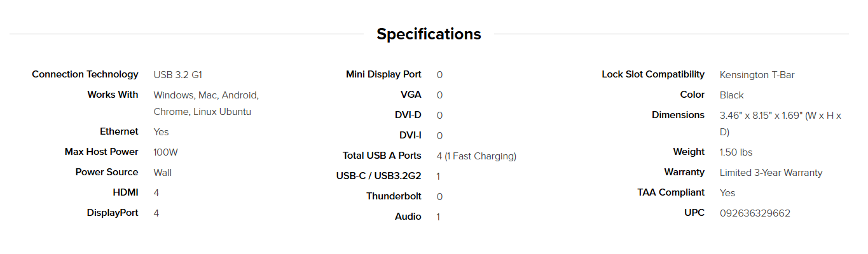Screen dimensions: 868x254
Task: Select the USB 3.2 G1 value
Action: click(177, 75)
